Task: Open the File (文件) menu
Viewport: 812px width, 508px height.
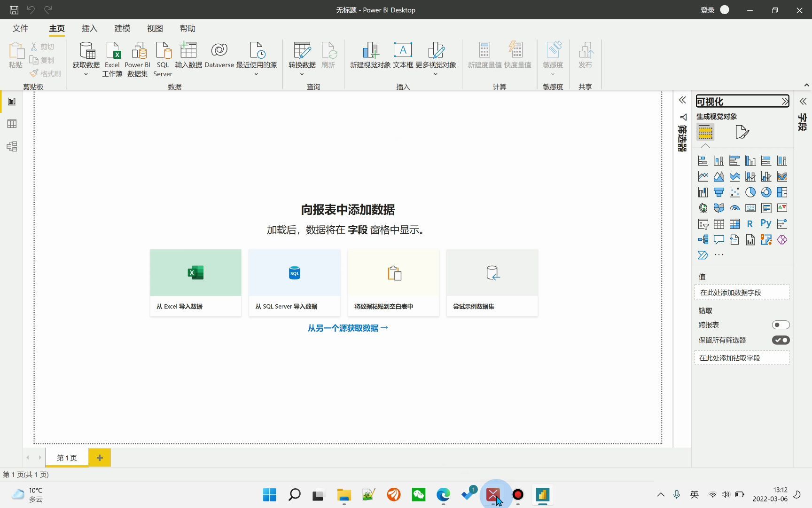Action: pos(20,28)
